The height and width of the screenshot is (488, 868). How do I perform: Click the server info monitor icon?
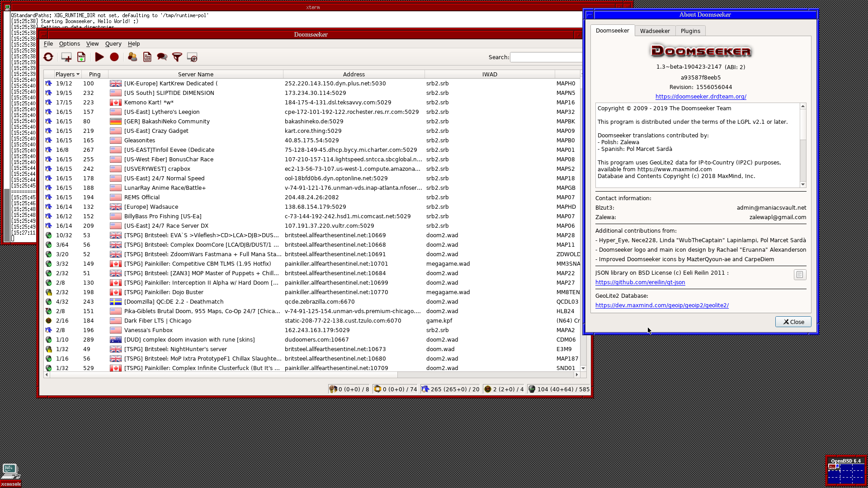click(192, 57)
